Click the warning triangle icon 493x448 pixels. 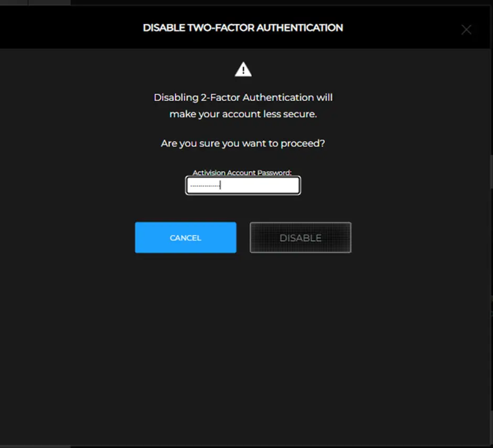pyautogui.click(x=243, y=69)
